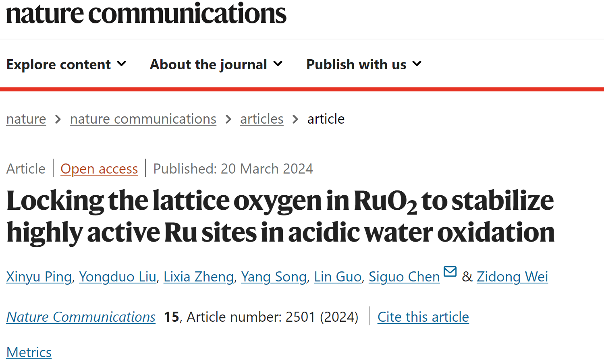Click the Cite this article link
This screenshot has width=604, height=364.
coord(423,317)
